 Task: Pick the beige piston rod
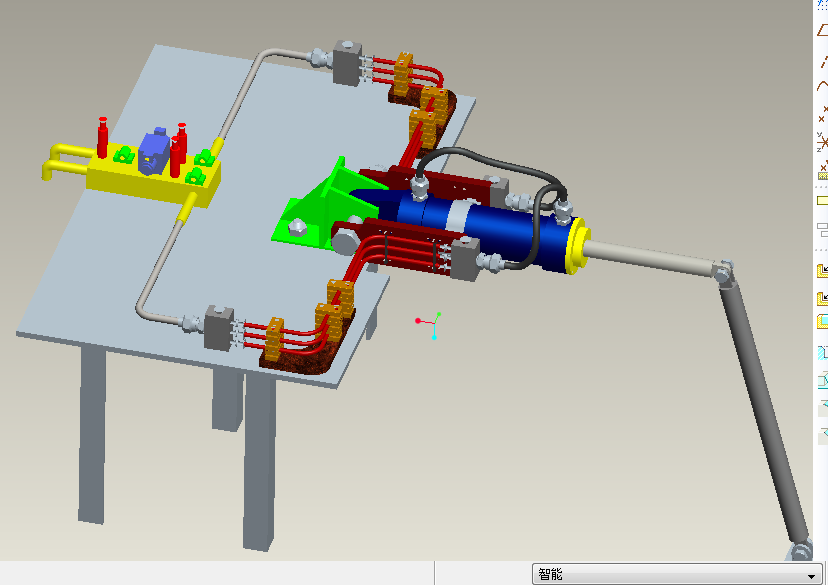pyautogui.click(x=650, y=258)
